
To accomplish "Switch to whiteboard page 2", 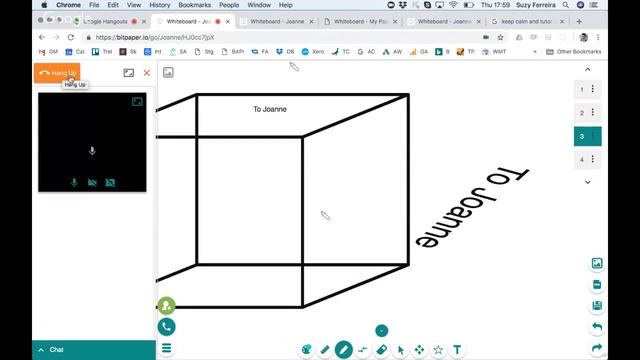I will [x=582, y=113].
